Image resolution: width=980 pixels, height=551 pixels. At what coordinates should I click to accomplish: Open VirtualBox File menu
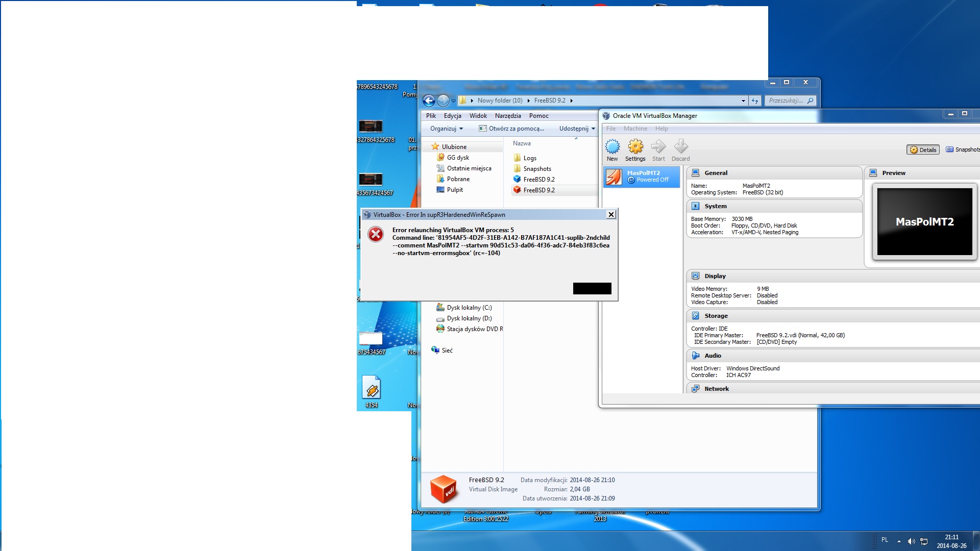[x=611, y=129]
